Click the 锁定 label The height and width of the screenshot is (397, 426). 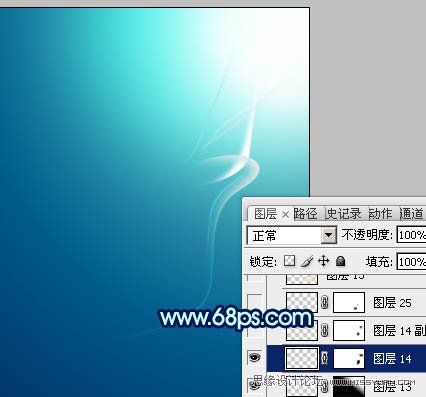click(263, 262)
